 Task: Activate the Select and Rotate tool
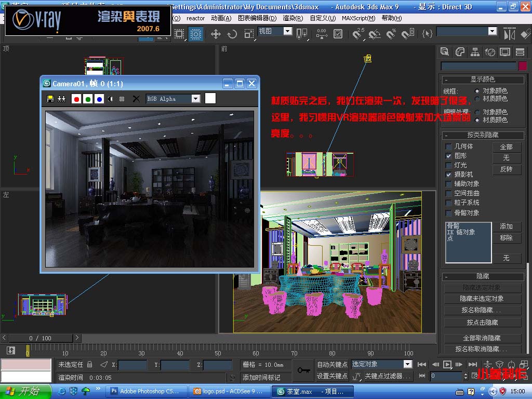click(232, 34)
